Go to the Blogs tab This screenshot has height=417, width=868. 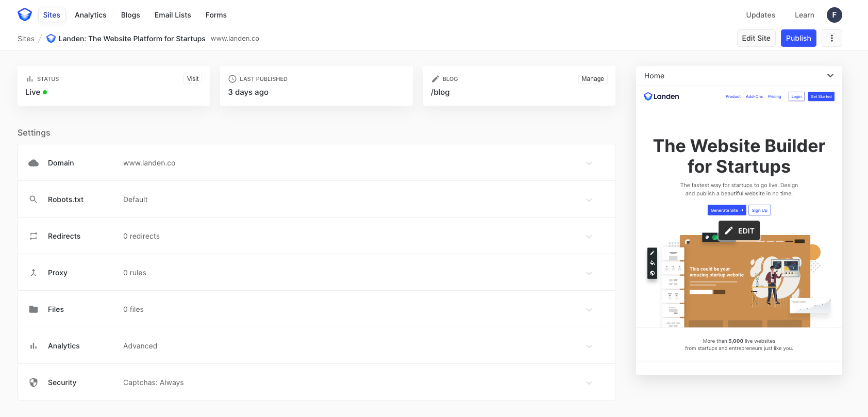tap(130, 15)
